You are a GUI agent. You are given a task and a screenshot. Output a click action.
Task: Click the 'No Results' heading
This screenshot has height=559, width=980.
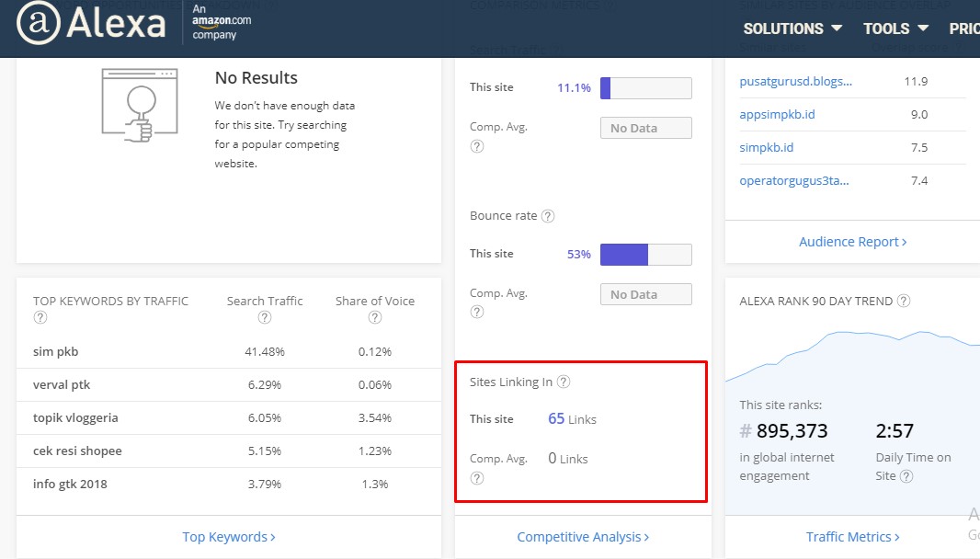[256, 77]
